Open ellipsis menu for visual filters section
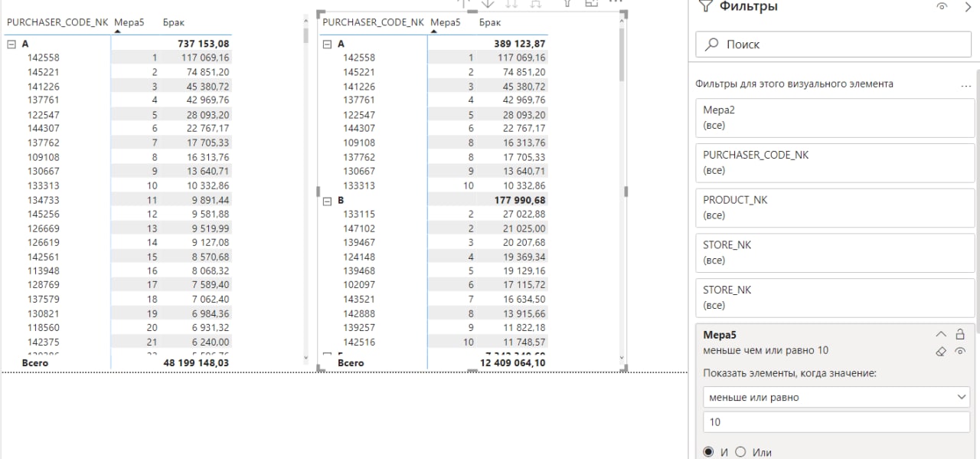The image size is (980, 459). [x=965, y=85]
